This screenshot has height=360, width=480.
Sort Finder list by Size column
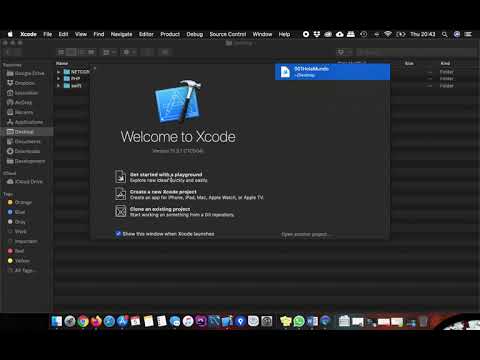409,63
